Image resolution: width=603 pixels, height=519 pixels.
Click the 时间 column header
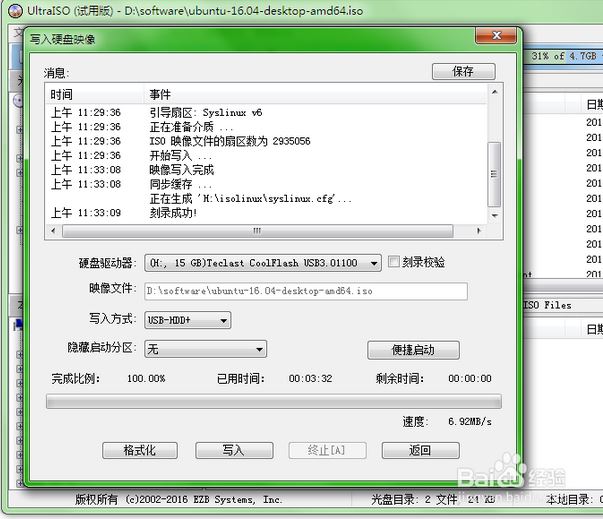(95, 94)
